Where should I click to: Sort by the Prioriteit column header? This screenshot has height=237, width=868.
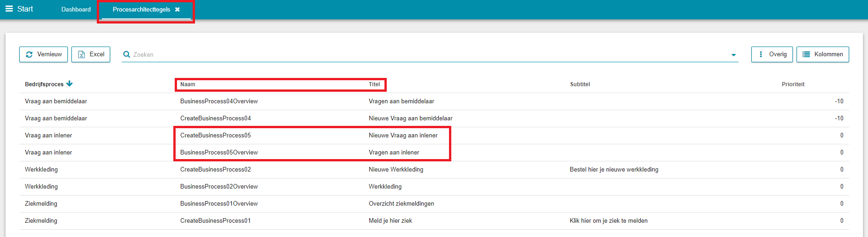click(793, 84)
